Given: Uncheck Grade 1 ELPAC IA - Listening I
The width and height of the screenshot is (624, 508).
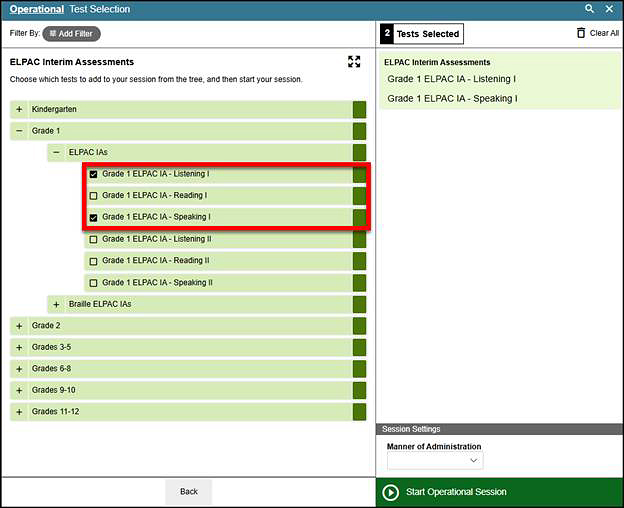Looking at the screenshot, I should pos(94,174).
